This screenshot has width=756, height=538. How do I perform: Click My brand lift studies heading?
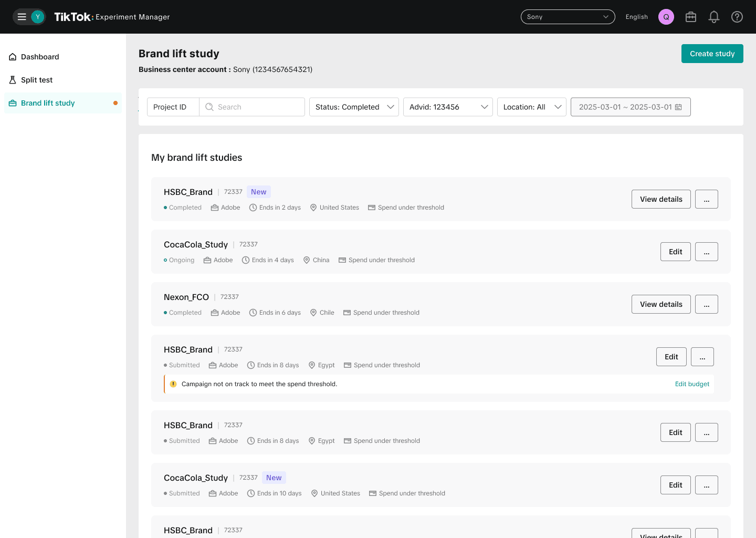click(197, 158)
